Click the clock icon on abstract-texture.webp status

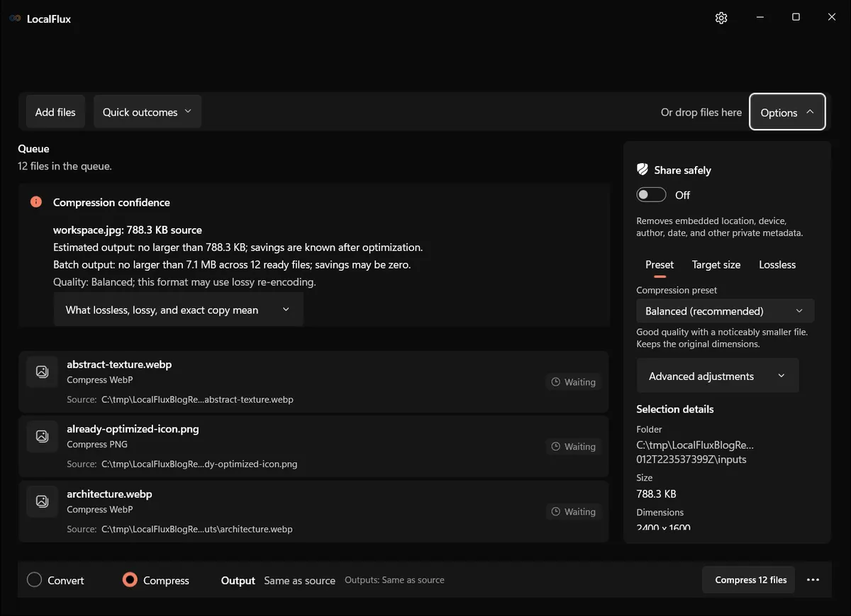(x=557, y=382)
